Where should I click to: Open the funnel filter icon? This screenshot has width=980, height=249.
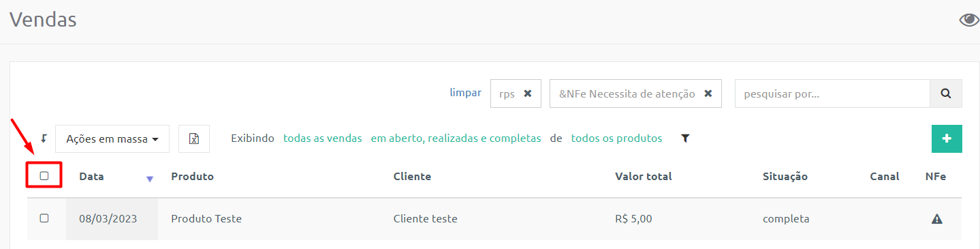point(685,138)
